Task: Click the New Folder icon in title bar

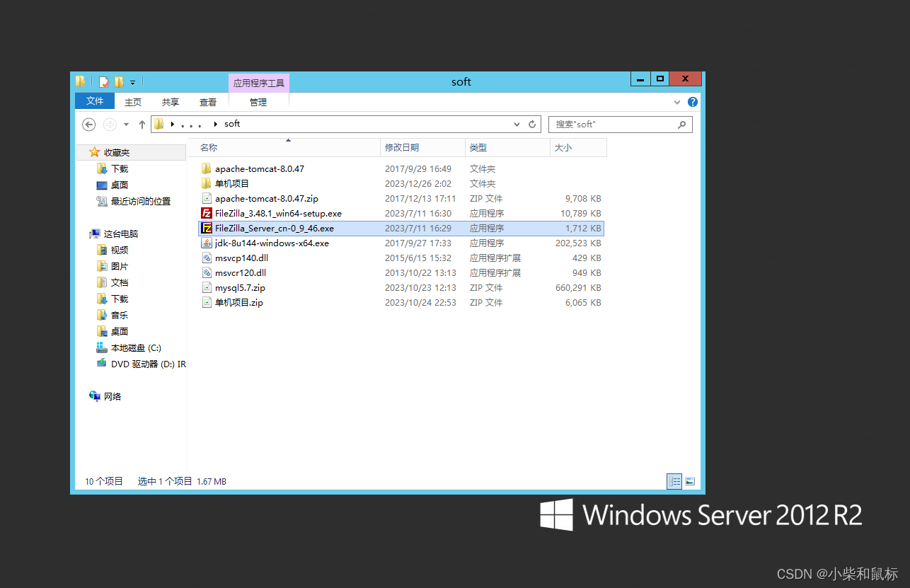Action: click(x=119, y=82)
